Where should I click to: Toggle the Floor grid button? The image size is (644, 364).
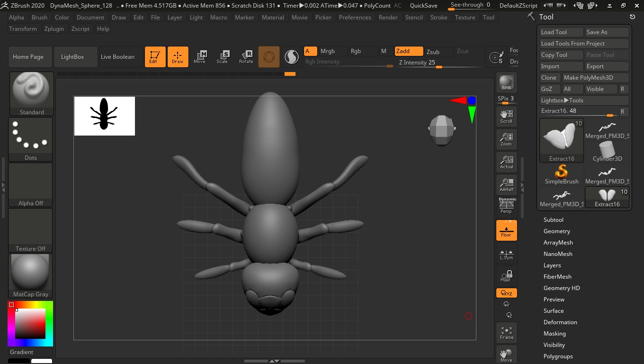pos(506,230)
